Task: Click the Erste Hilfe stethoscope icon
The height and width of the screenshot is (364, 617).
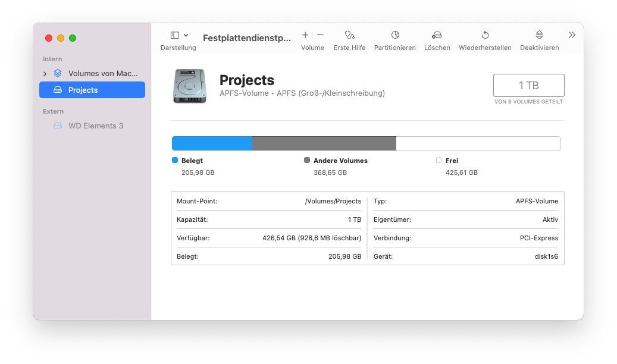Action: (349, 35)
